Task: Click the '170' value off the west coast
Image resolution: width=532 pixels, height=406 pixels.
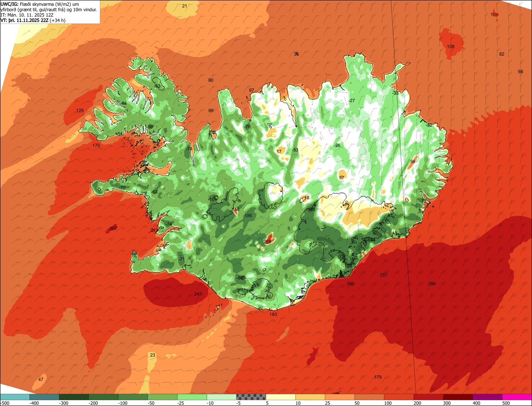Action: click(96, 145)
